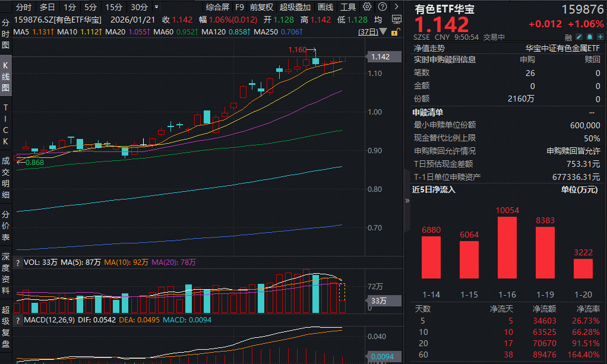Toggle the yellow padlock lock icon
Screen dimensions: 607x364
[396, 32]
